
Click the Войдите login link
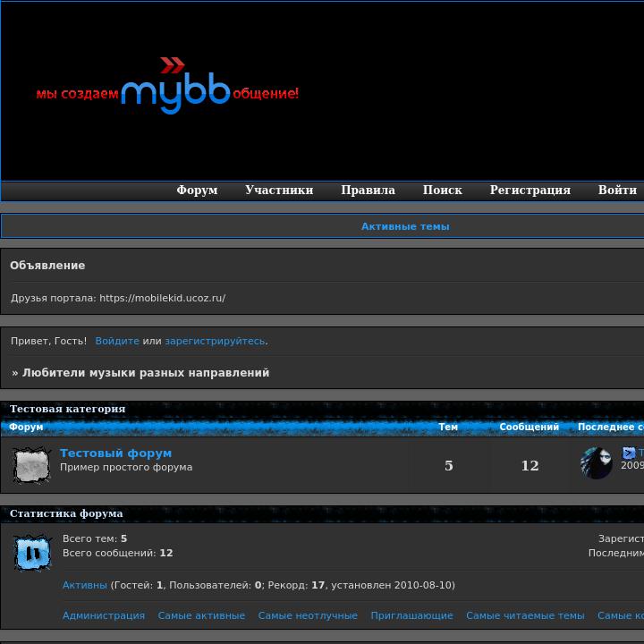117,341
